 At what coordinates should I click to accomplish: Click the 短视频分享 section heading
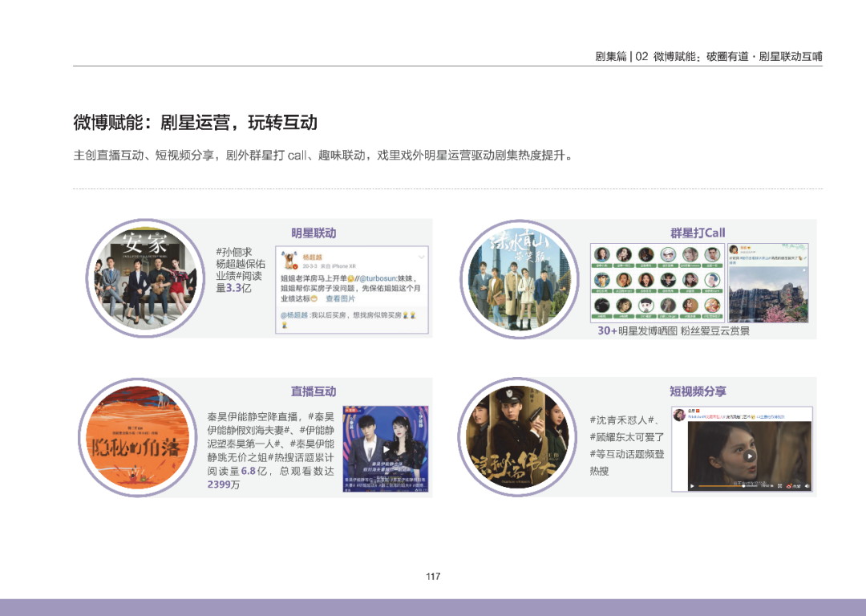pyautogui.click(x=698, y=391)
